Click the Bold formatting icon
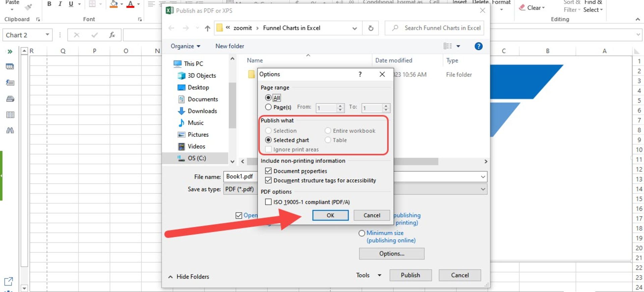 click(x=49, y=4)
